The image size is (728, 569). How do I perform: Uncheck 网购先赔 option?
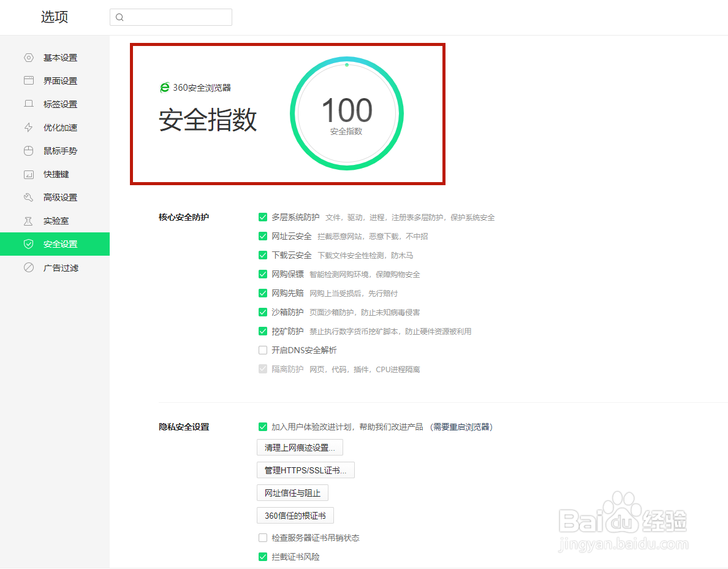point(263,293)
